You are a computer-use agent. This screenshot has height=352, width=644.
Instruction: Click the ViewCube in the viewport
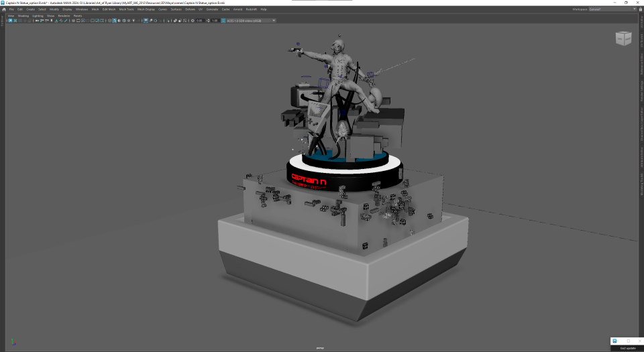[623, 38]
